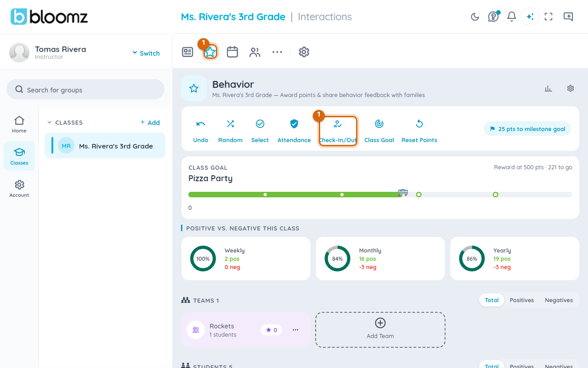Click Yearly 86% donut chart
The width and height of the screenshot is (588, 368).
[472, 259]
